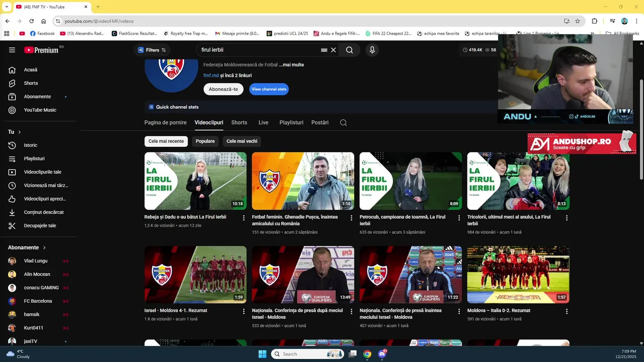Expand the Abonamente section chevron

[x=44, y=247]
